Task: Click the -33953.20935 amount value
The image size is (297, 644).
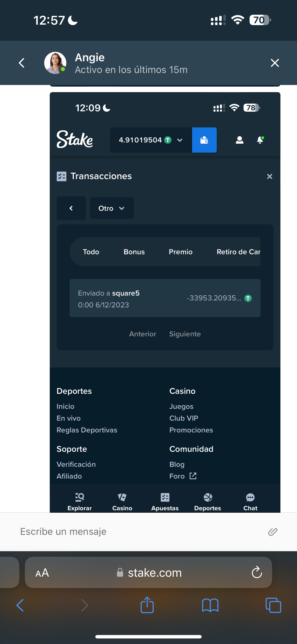Action: click(x=214, y=298)
